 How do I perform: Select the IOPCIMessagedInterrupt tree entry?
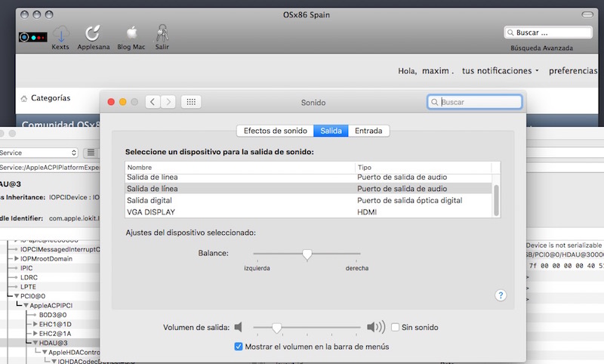click(60, 249)
